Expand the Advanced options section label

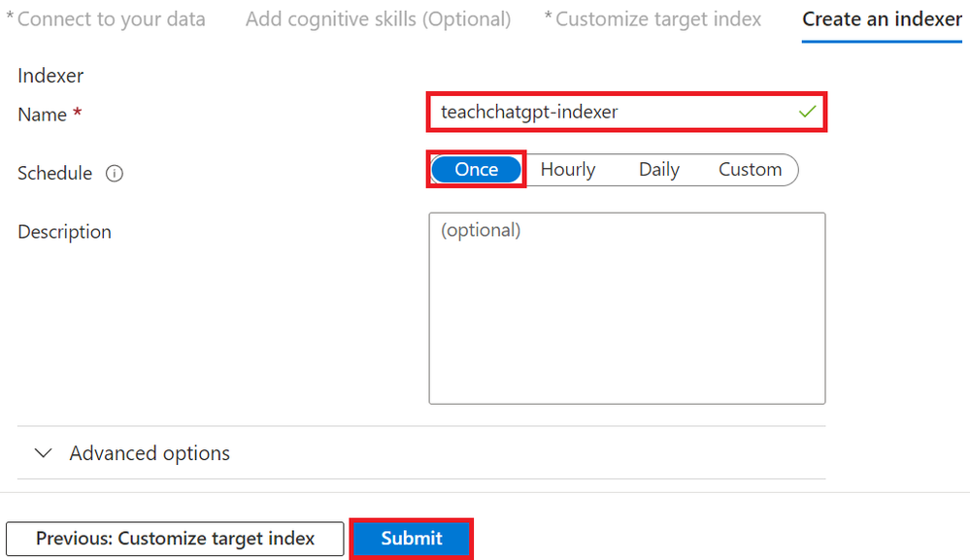pos(150,453)
